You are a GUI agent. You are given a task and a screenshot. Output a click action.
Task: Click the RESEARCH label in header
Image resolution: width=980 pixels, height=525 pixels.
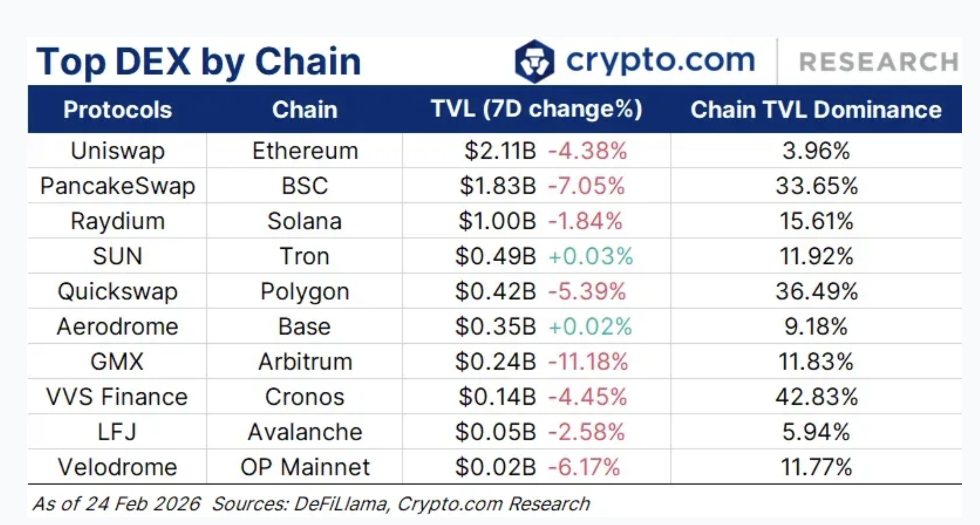click(x=878, y=62)
